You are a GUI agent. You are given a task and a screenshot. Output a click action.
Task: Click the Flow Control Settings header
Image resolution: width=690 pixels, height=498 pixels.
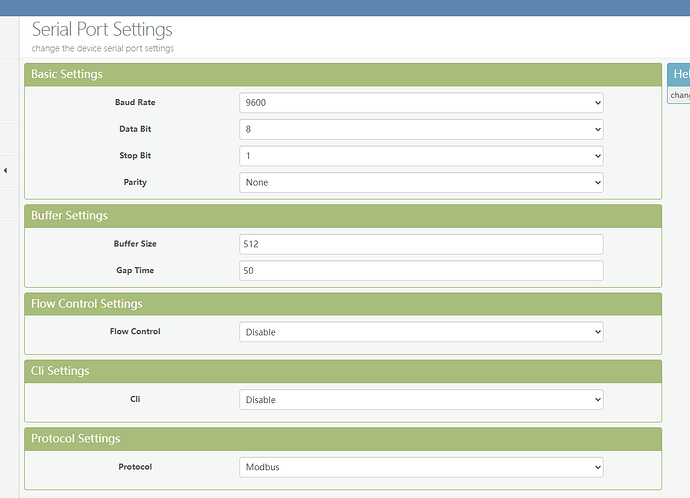87,304
